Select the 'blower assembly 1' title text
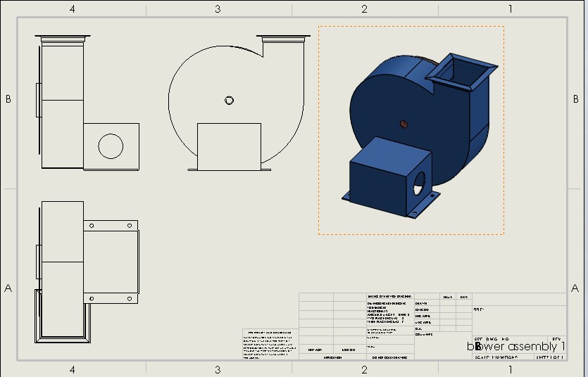Image resolution: width=588 pixels, height=377 pixels. 516,347
